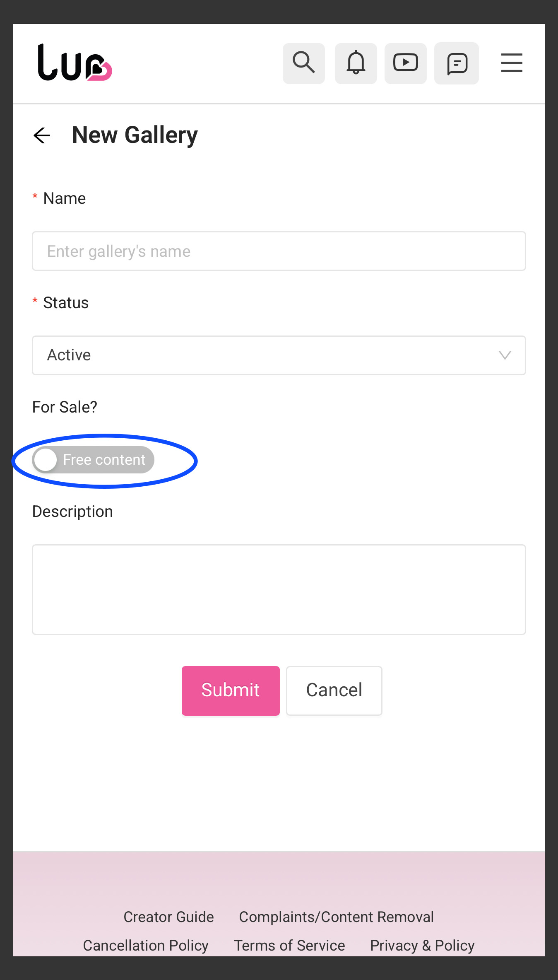
Task: Cancel the new gallery creation
Action: tap(334, 690)
